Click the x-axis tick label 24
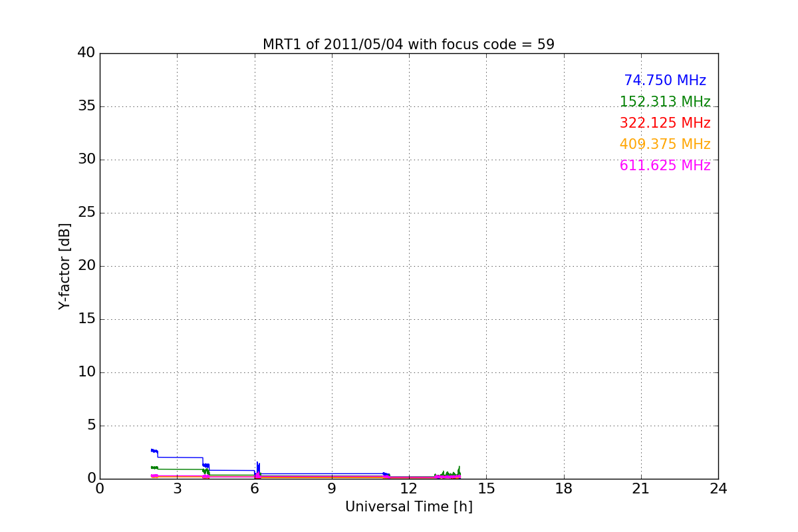This screenshot has height=532, width=798. pyautogui.click(x=718, y=489)
